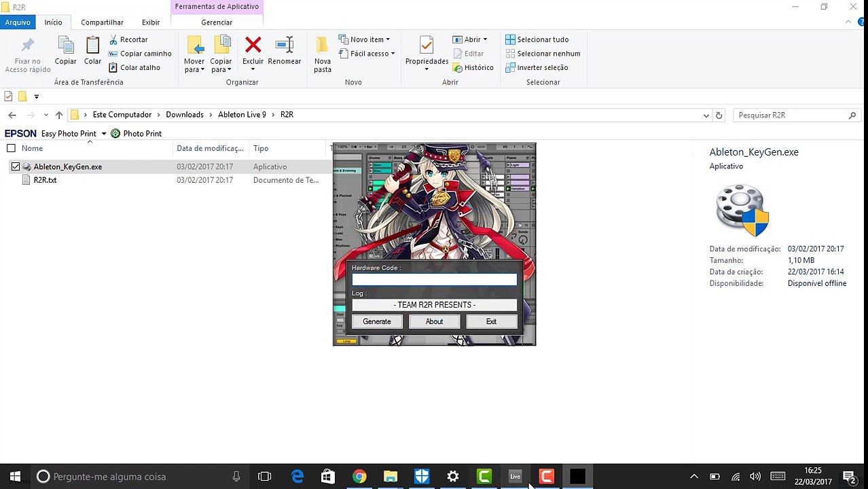Refresh the folder view
Viewport: 868px width, 489px height.
[719, 115]
